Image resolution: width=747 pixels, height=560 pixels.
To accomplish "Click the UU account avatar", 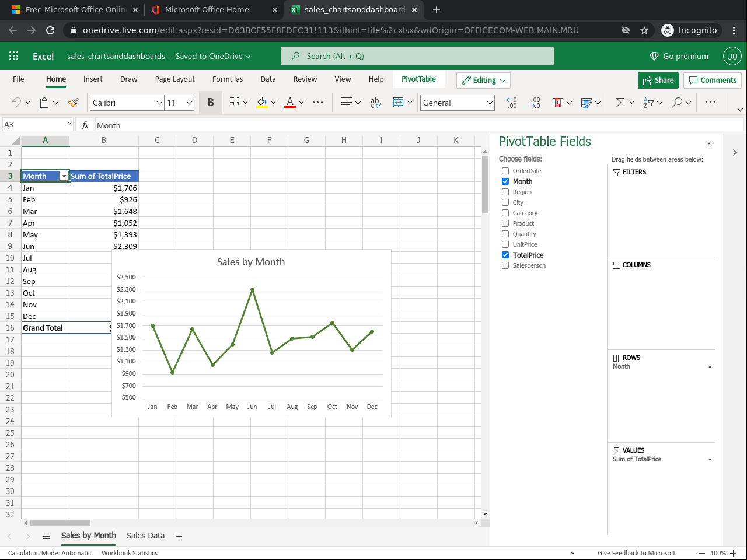I will (732, 56).
